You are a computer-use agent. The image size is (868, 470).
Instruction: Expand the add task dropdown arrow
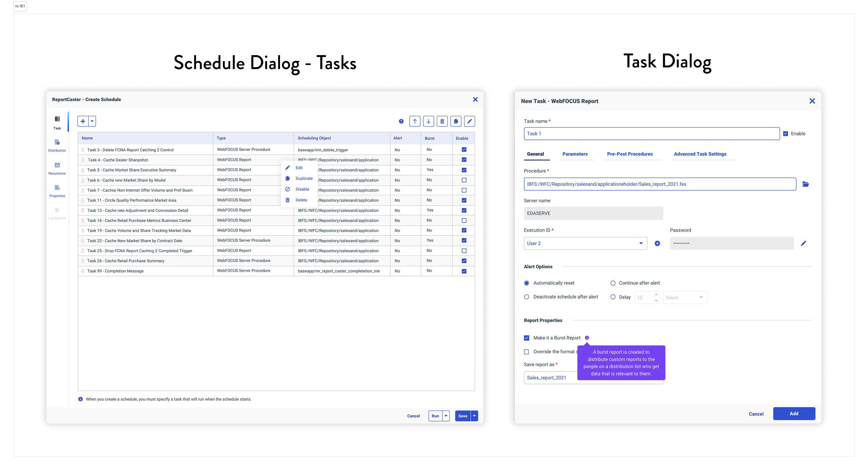pos(92,121)
